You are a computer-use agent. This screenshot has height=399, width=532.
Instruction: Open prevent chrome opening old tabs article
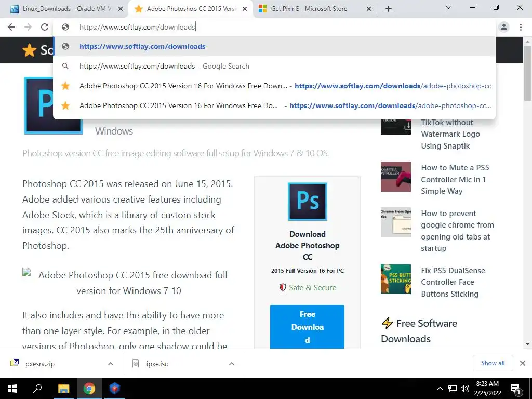(457, 231)
